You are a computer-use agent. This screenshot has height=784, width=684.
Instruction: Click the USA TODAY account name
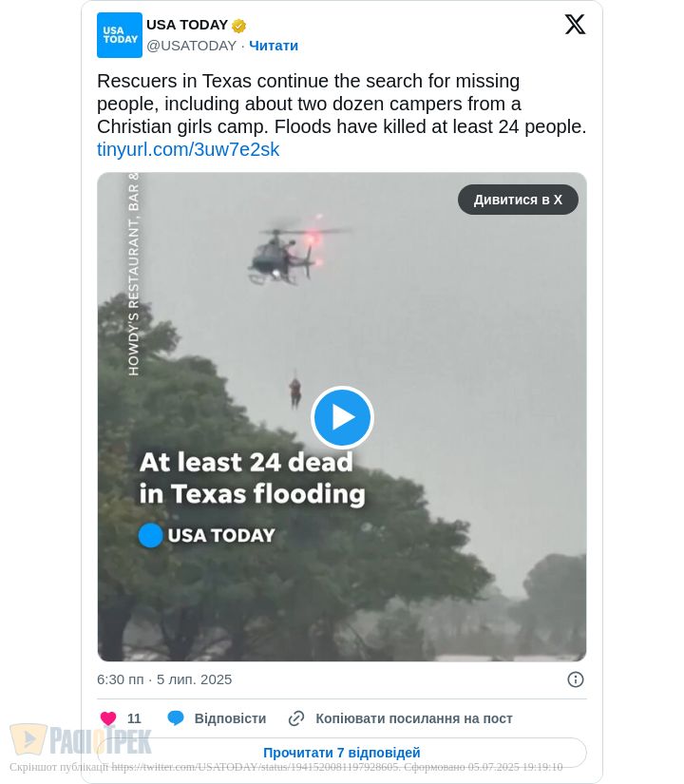pos(187,25)
